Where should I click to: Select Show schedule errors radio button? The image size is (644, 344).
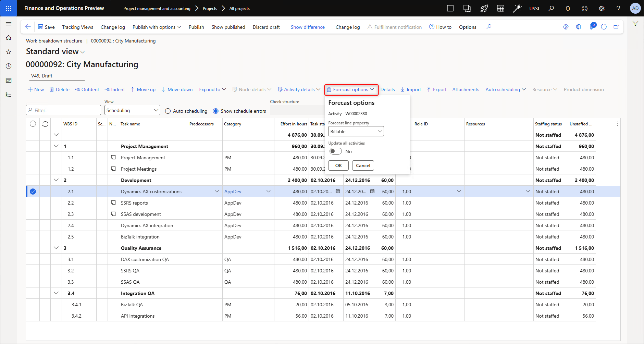tap(216, 111)
